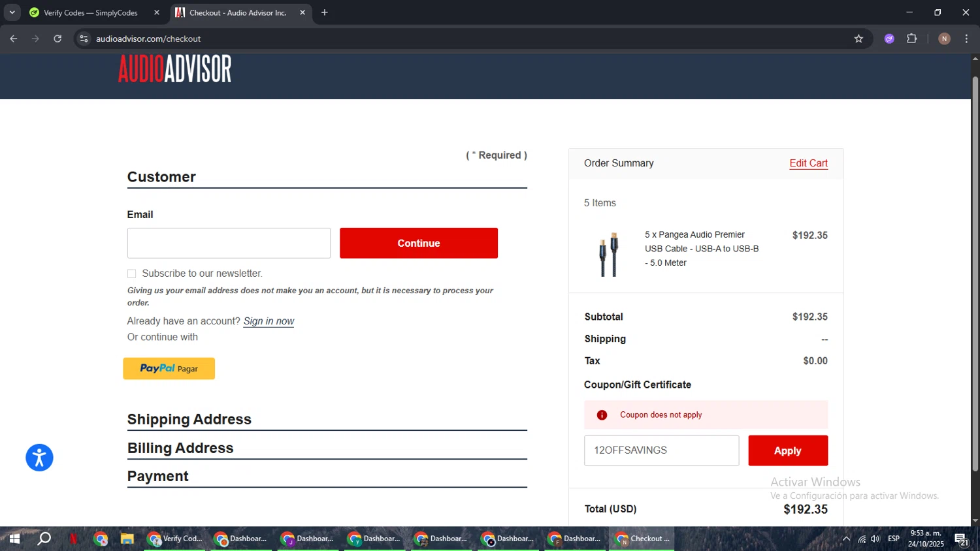View site information icon in address bar
The image size is (980, 551).
coord(84,39)
